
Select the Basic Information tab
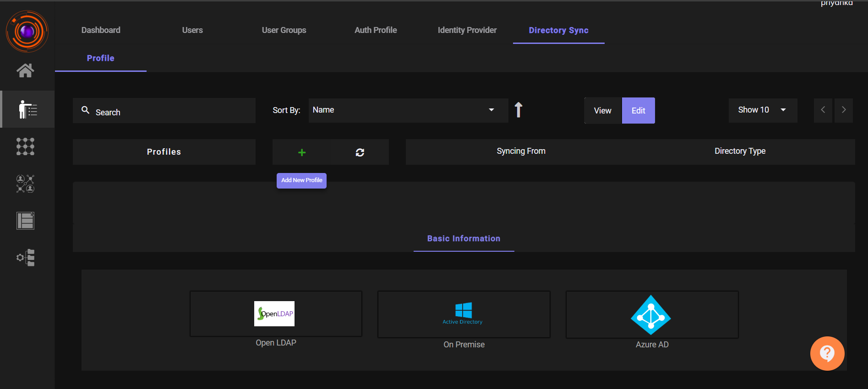click(x=464, y=238)
